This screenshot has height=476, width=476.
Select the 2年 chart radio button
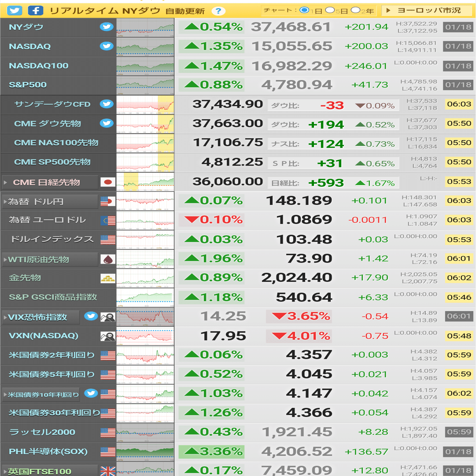pos(355,10)
